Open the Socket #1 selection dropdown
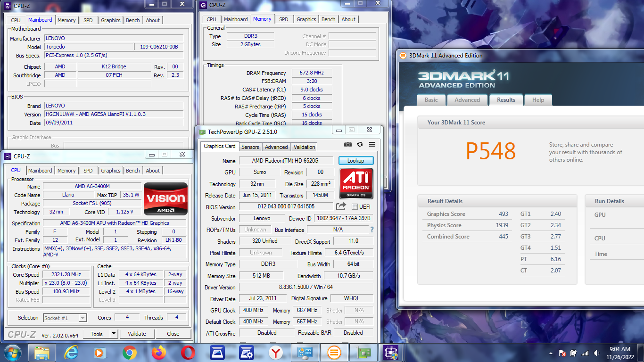This screenshot has height=362, width=644. click(x=65, y=318)
